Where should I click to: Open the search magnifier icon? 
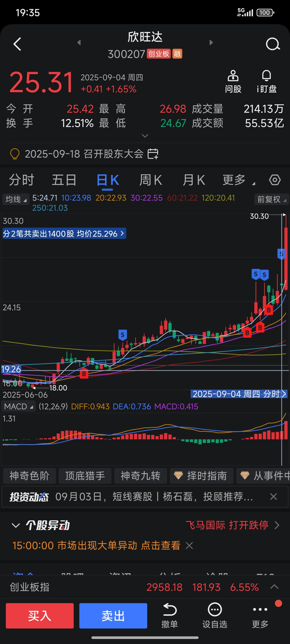(272, 44)
